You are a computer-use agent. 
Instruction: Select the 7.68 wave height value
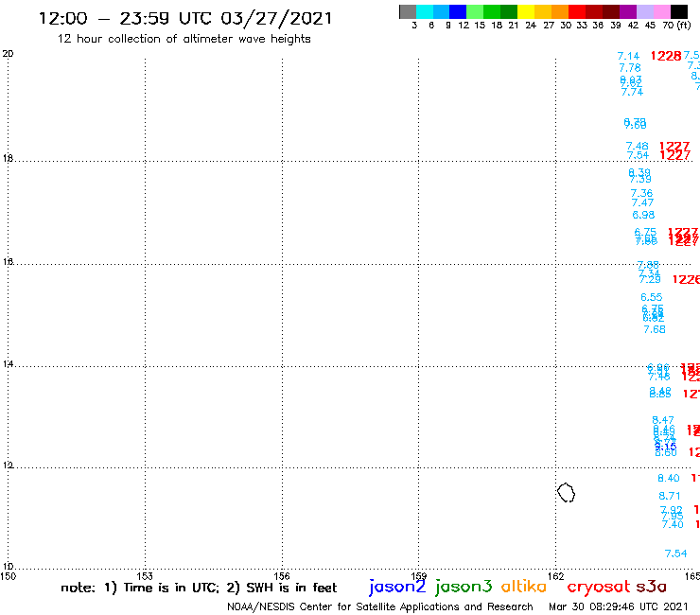[x=655, y=329]
